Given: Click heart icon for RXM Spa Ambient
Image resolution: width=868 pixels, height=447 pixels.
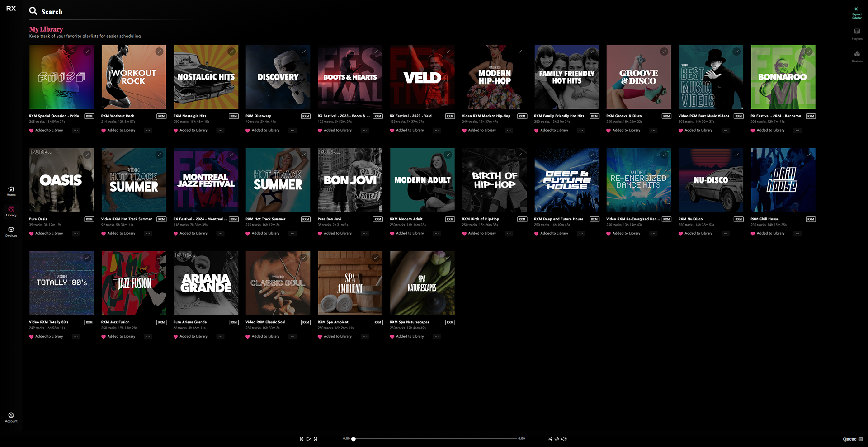Looking at the screenshot, I should 320,337.
